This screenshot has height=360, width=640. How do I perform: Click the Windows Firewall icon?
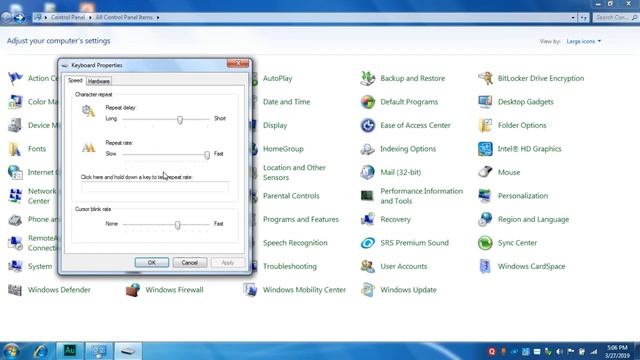tap(133, 290)
